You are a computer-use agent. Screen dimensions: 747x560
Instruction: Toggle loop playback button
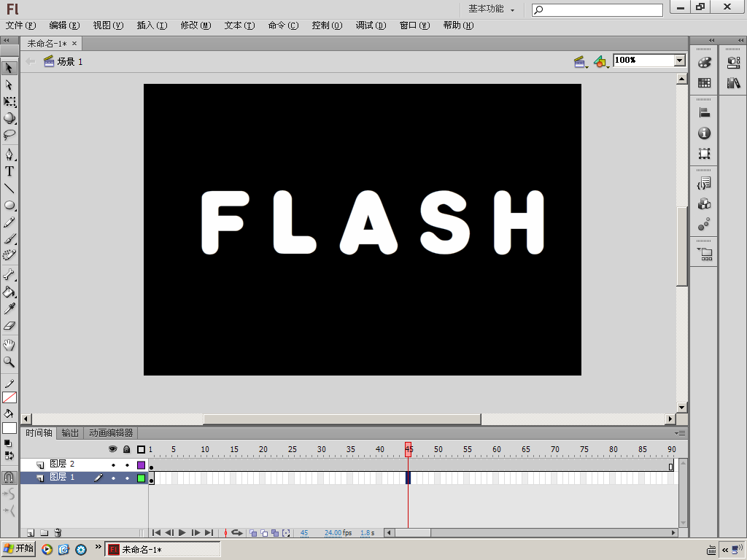coord(237,533)
